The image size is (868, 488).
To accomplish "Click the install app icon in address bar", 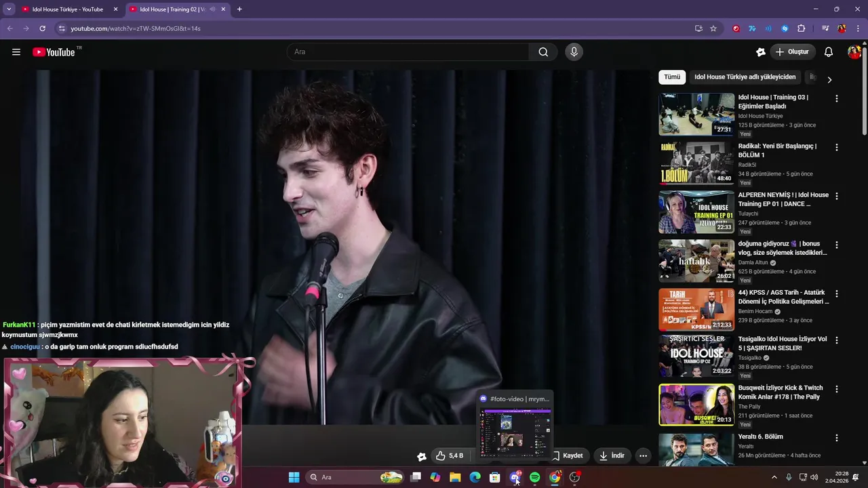I will [698, 28].
